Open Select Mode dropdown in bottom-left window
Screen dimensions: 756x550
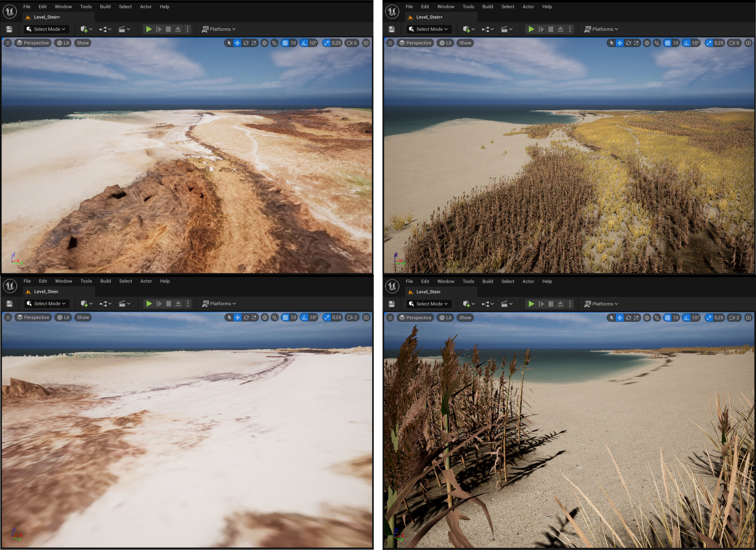(x=47, y=304)
